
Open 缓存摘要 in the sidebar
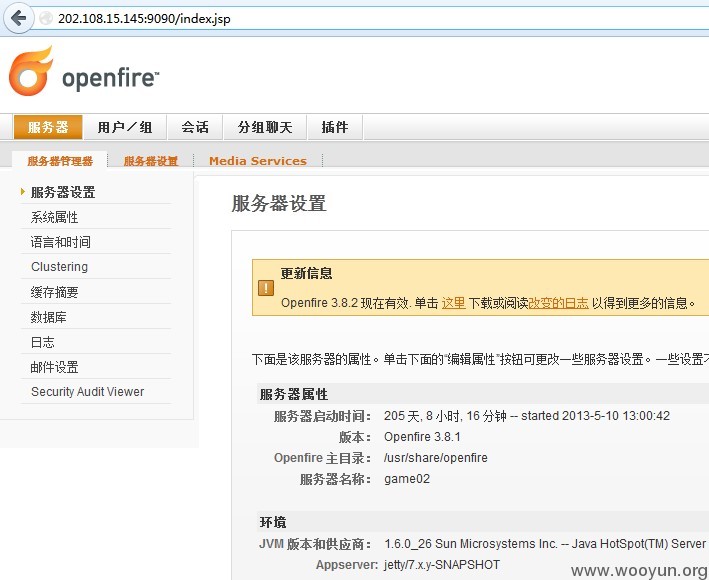pyautogui.click(x=54, y=292)
